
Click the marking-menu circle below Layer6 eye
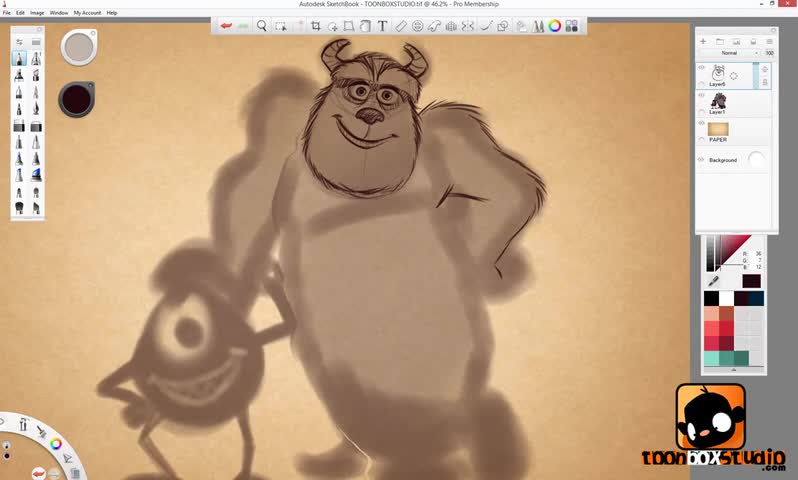[x=702, y=84]
